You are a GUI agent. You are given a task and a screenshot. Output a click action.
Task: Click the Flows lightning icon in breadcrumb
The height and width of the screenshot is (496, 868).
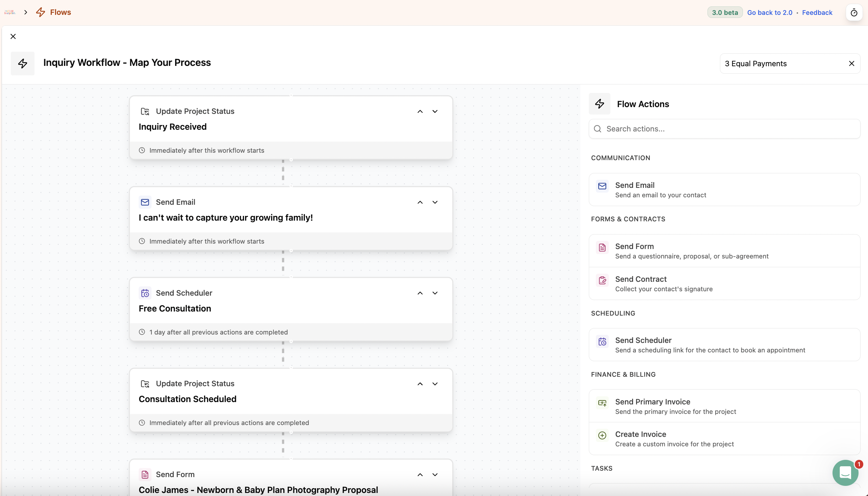pos(41,12)
